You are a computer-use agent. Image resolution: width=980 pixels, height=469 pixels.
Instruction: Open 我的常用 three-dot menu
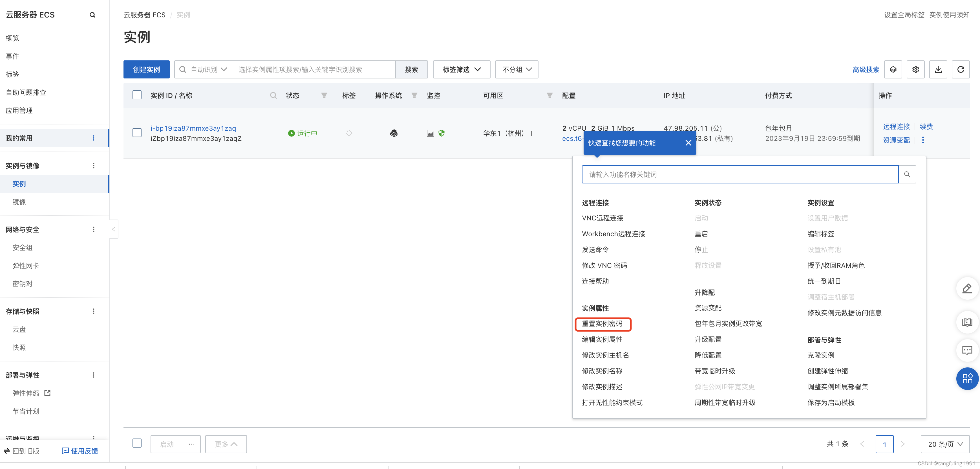[x=94, y=138]
